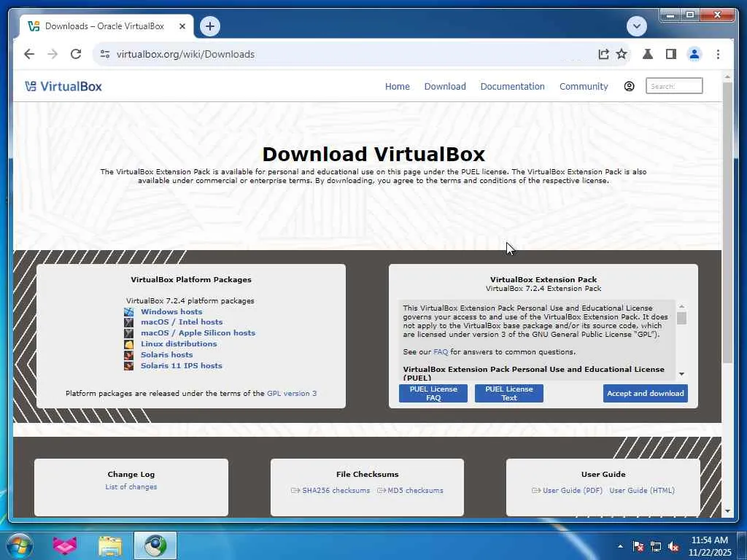Image resolution: width=747 pixels, height=560 pixels.
Task: Open the Solaris 11 IPS hosts link
Action: tap(182, 366)
